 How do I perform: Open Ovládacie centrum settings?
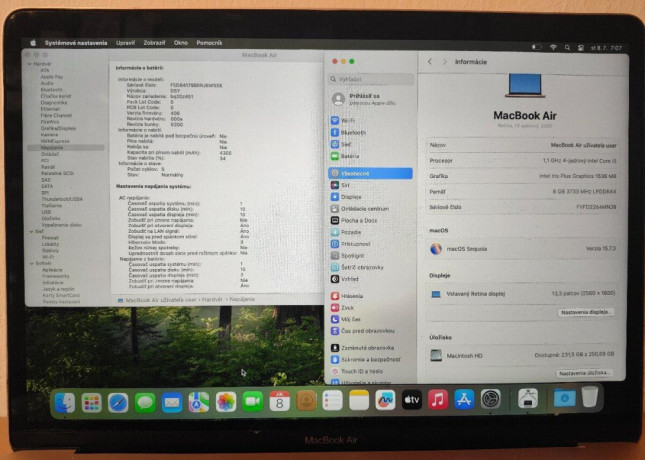[x=360, y=209]
